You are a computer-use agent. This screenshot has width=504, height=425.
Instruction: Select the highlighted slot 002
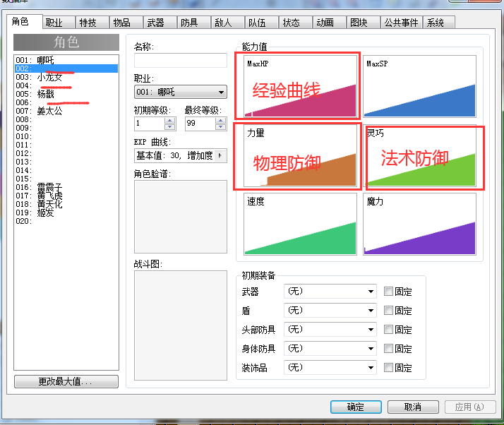pyautogui.click(x=66, y=68)
